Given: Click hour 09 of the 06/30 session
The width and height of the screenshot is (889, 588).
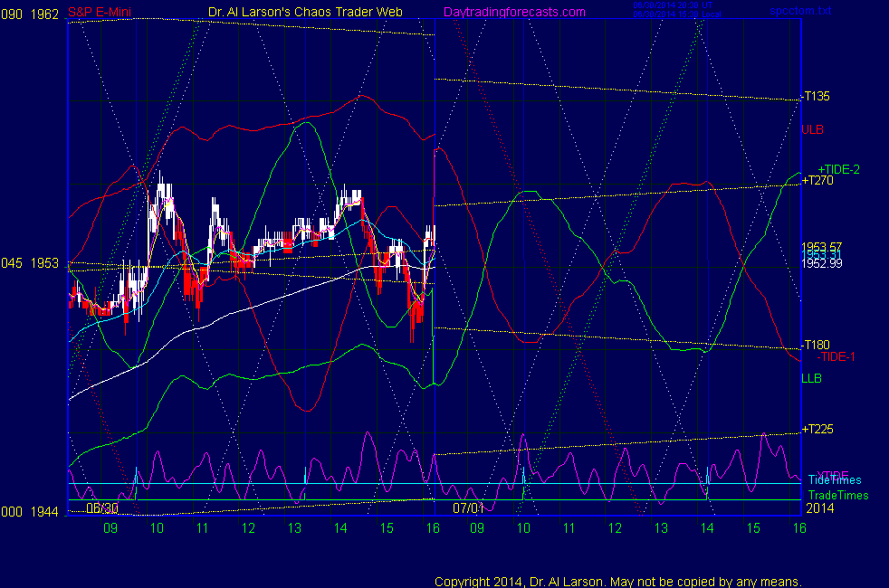Looking at the screenshot, I should pos(110,528).
